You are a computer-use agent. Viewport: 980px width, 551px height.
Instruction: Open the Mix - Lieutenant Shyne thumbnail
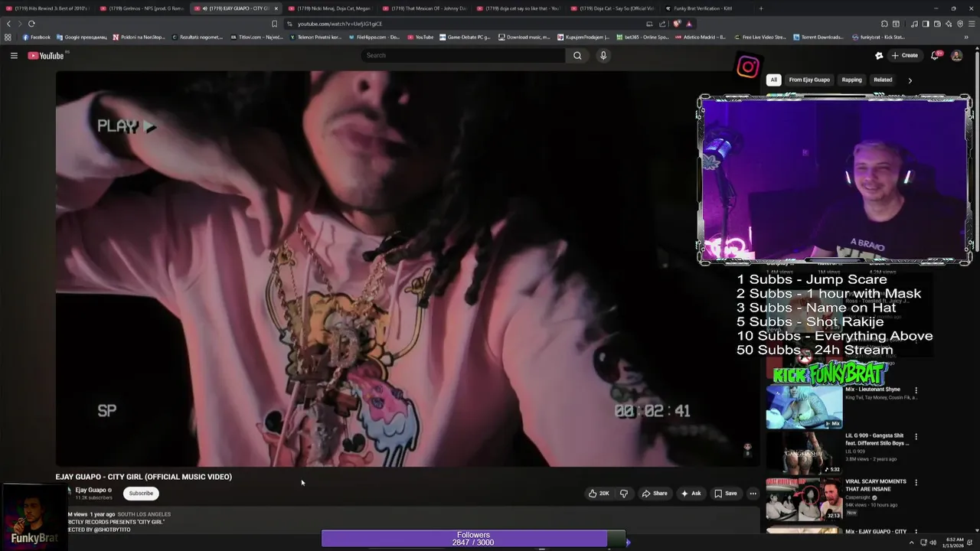804,406
